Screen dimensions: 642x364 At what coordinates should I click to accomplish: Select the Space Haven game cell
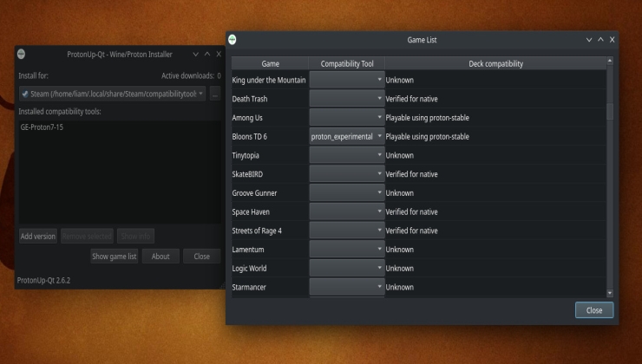point(270,211)
